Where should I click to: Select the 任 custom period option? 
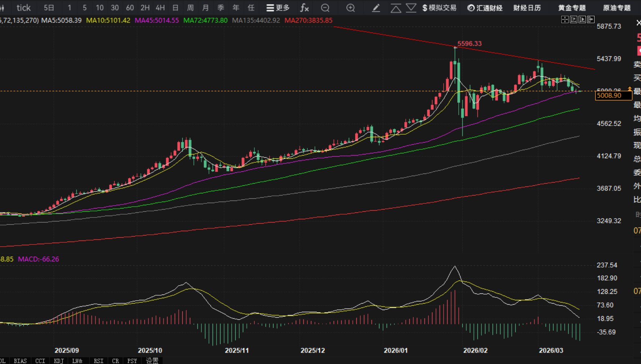251,8
